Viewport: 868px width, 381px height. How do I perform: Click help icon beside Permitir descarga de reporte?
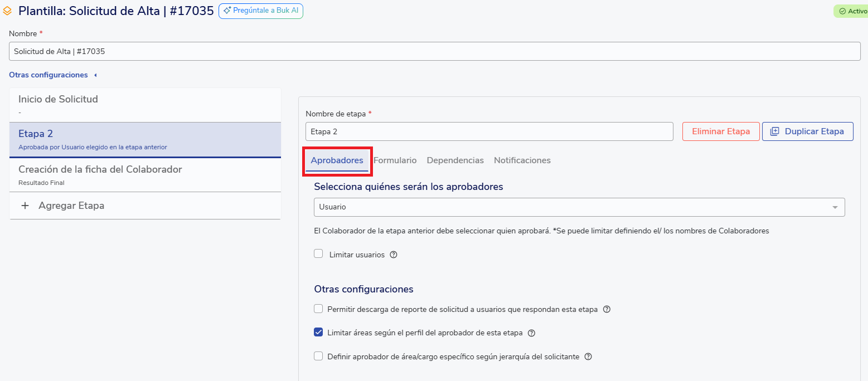point(607,309)
